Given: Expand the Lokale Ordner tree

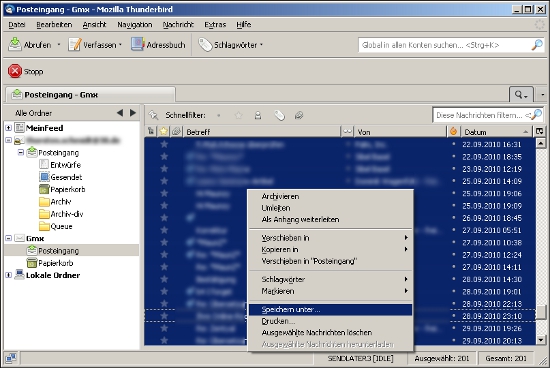Looking at the screenshot, I should pos(8,275).
